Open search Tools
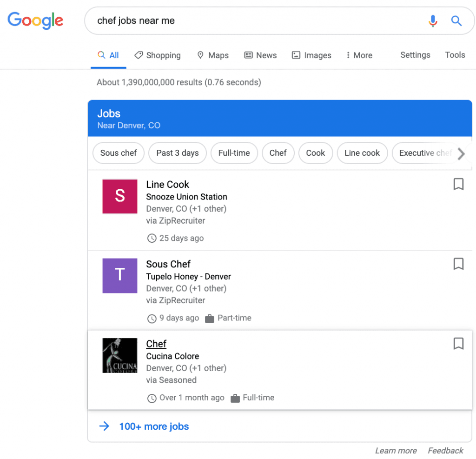This screenshot has width=476, height=459. click(455, 55)
